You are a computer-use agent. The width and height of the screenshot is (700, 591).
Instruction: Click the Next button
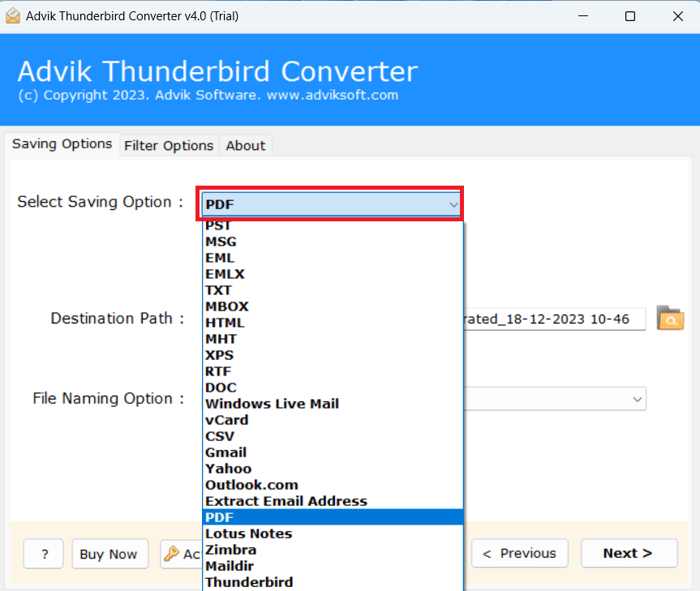[629, 553]
